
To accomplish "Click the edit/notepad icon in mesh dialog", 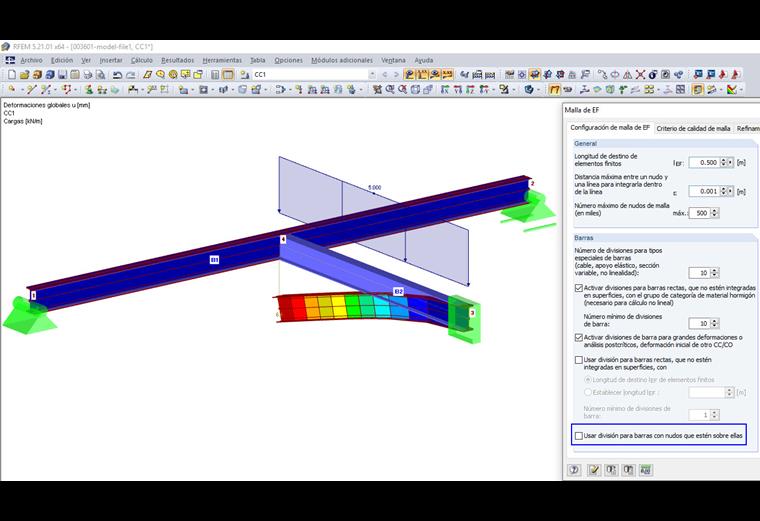I will coord(594,470).
